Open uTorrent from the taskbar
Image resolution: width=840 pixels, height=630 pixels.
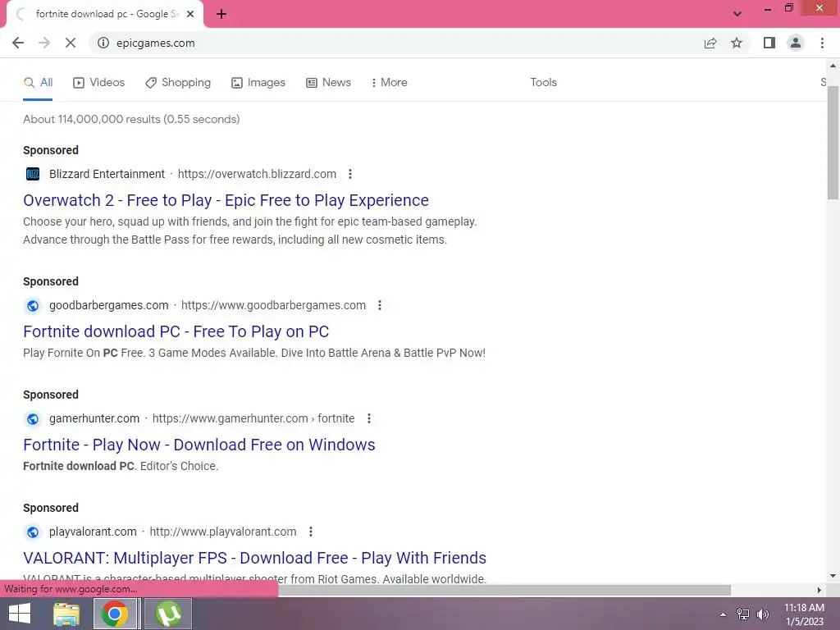tap(168, 614)
